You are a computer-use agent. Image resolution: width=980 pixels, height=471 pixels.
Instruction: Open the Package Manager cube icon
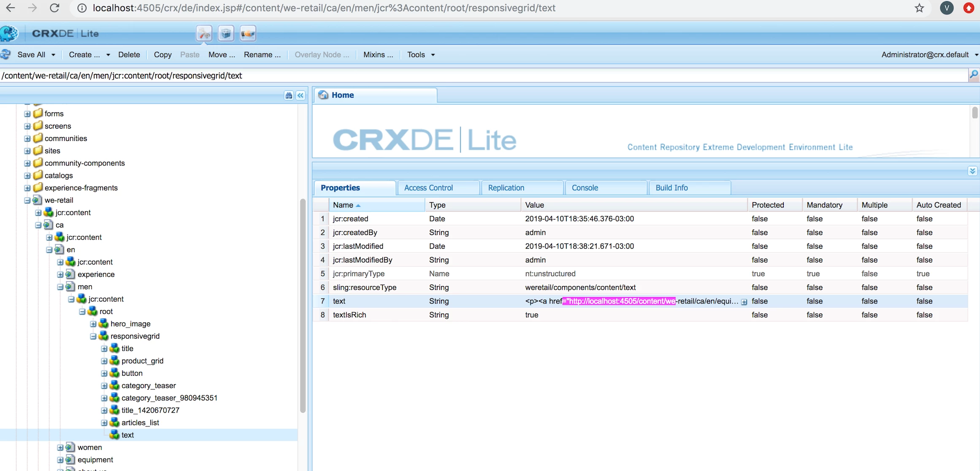point(226,33)
